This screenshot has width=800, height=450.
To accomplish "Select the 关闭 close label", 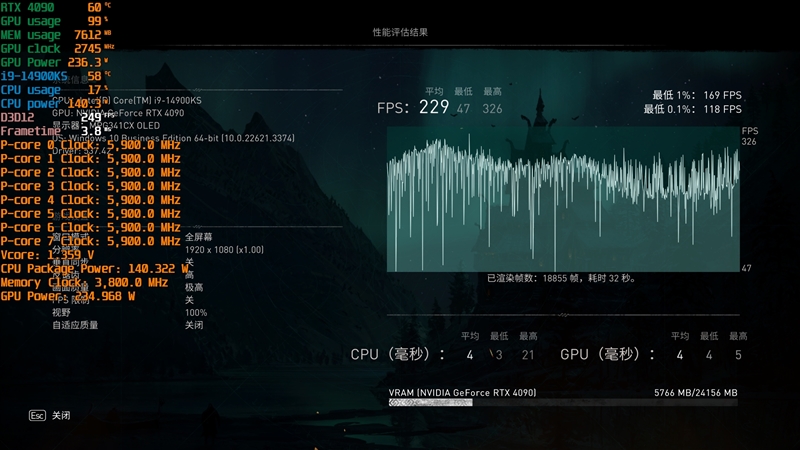I will 61,416.
